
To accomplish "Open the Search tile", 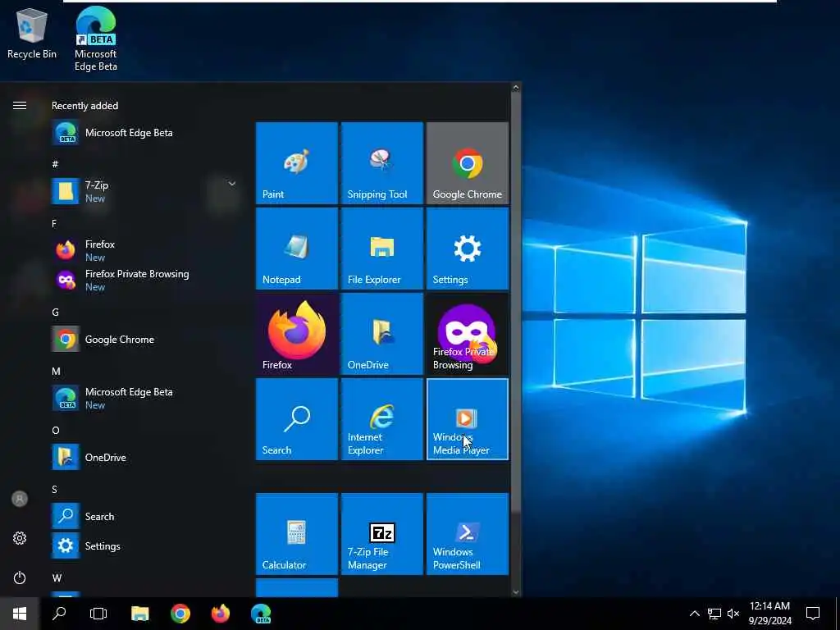I will pyautogui.click(x=297, y=419).
